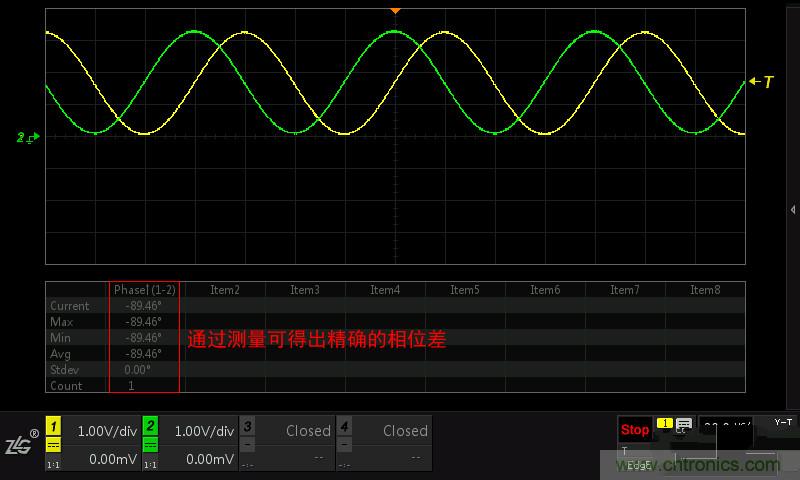Open channel 2 1.00V/div scale setting

tap(203, 431)
